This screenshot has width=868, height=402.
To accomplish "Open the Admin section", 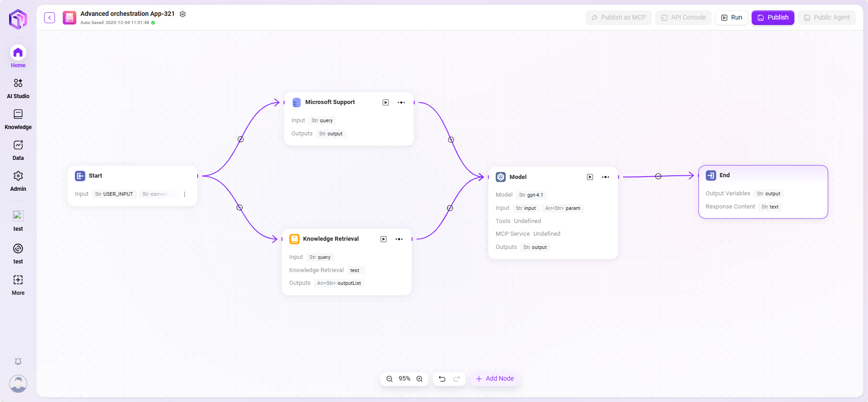I will pos(18,181).
